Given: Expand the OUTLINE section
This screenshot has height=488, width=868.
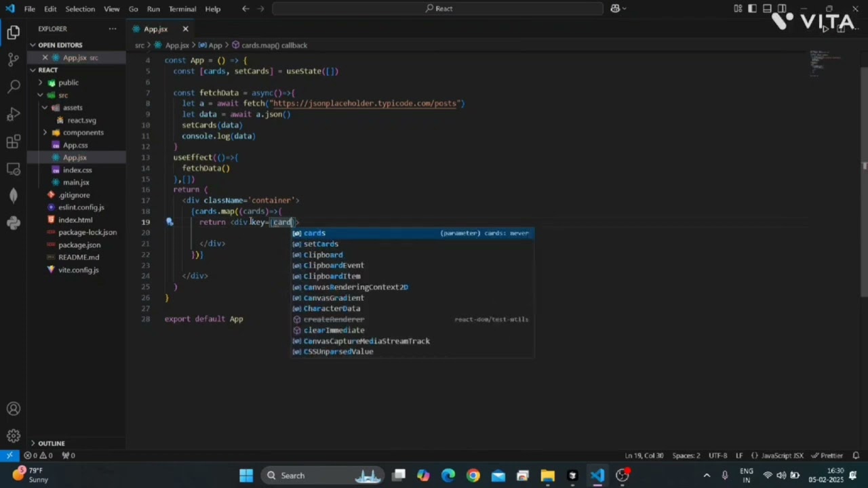Looking at the screenshot, I should coord(51,443).
